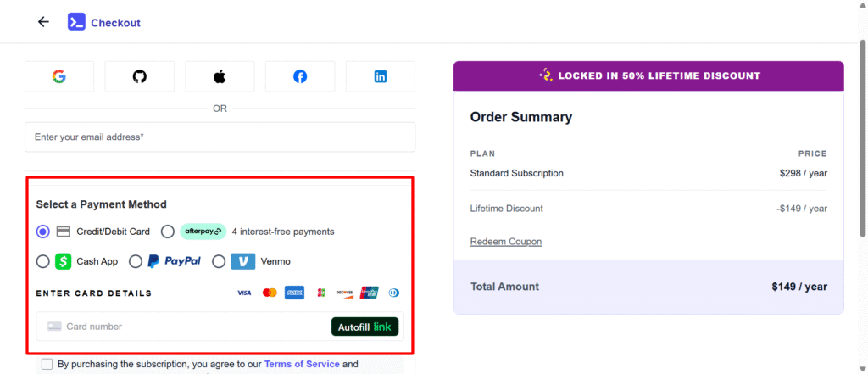Open the Redeem Coupon link
This screenshot has height=374, width=868.
click(506, 242)
